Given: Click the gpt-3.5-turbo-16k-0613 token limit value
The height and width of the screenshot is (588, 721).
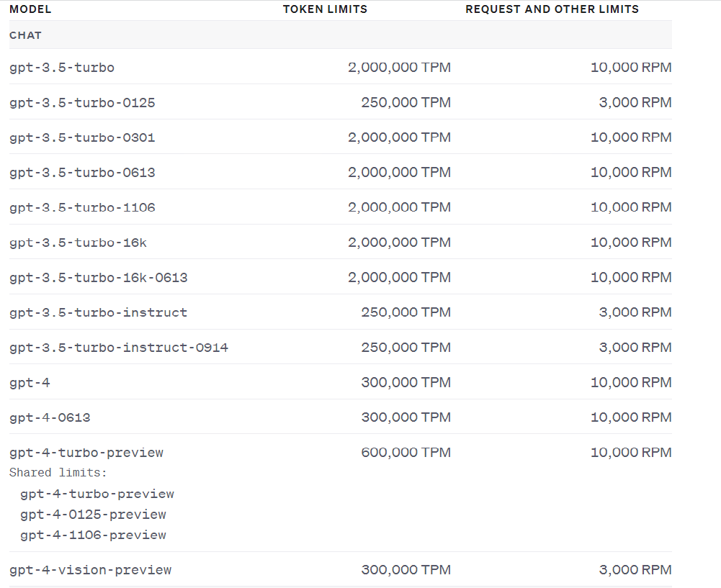Looking at the screenshot, I should coord(399,277).
